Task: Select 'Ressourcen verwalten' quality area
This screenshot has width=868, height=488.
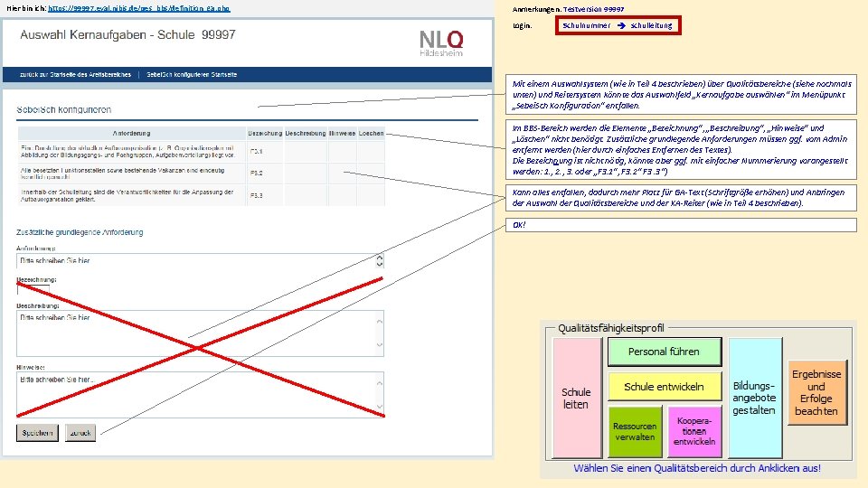Action: click(635, 432)
